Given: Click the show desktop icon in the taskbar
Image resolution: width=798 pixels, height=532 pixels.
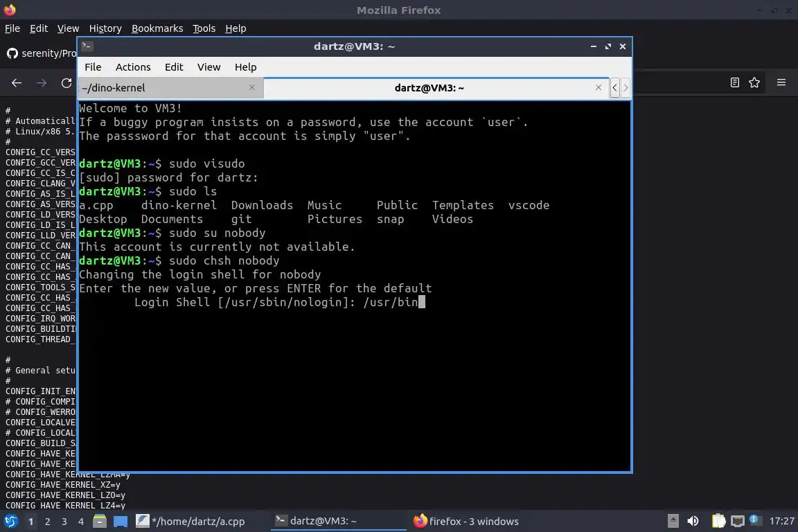Looking at the screenshot, I should coord(120,522).
